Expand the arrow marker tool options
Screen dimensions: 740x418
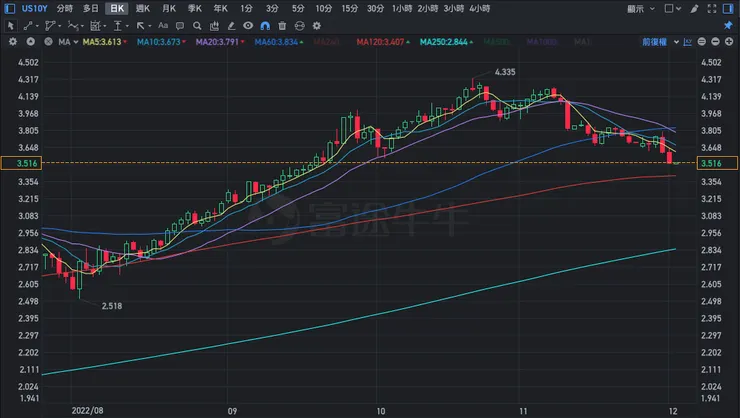click(150, 26)
